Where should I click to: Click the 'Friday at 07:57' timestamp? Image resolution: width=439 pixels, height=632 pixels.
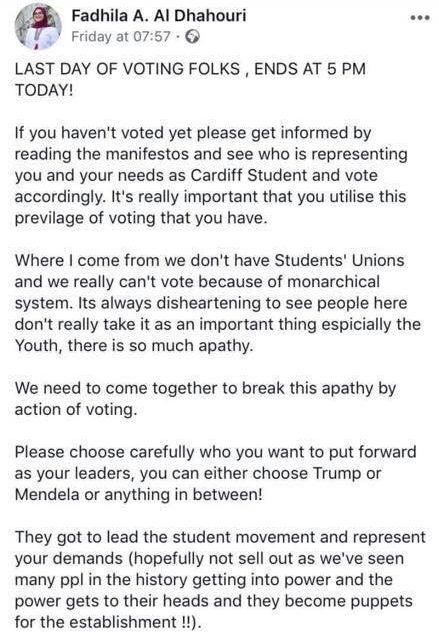[121, 37]
